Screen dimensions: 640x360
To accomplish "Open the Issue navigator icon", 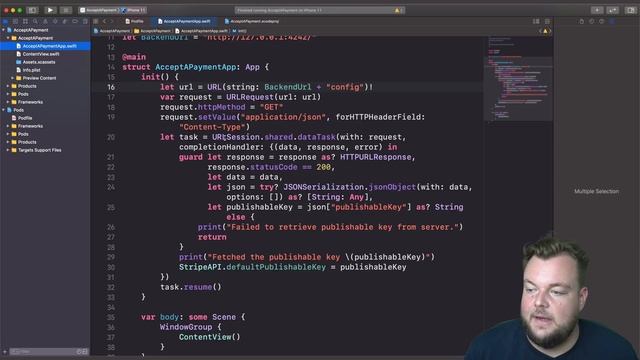I will click(x=45, y=21).
